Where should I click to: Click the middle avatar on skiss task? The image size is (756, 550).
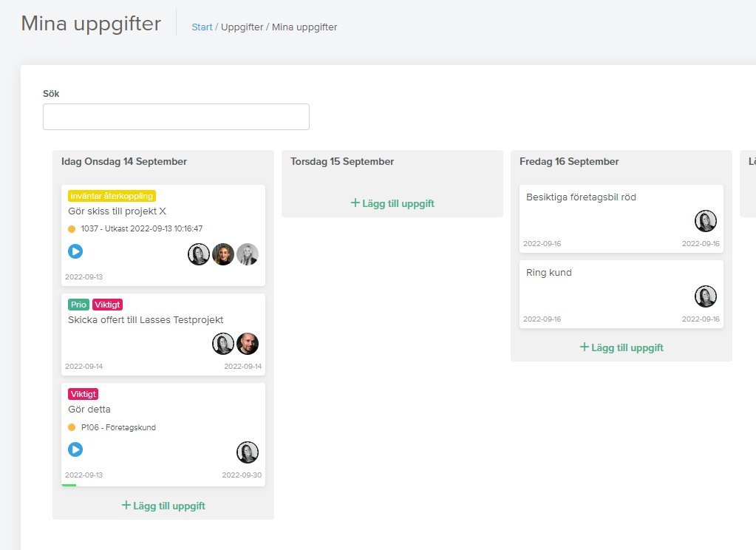coord(223,254)
